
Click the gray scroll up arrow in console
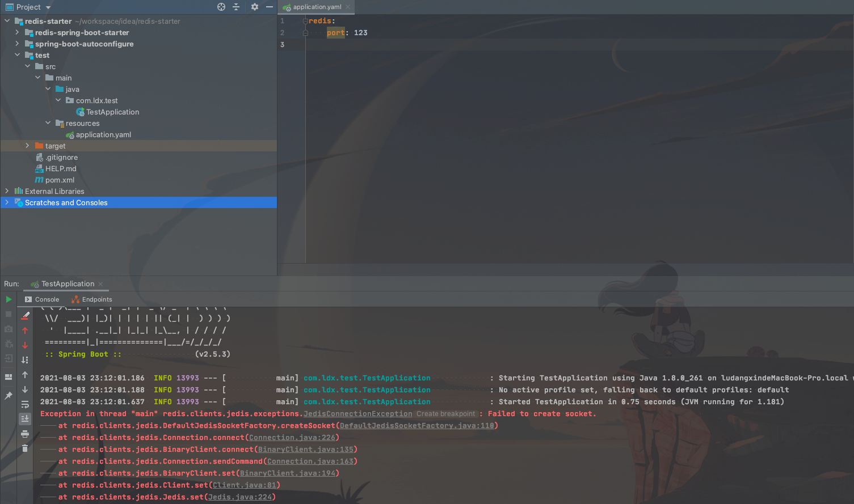pos(25,375)
